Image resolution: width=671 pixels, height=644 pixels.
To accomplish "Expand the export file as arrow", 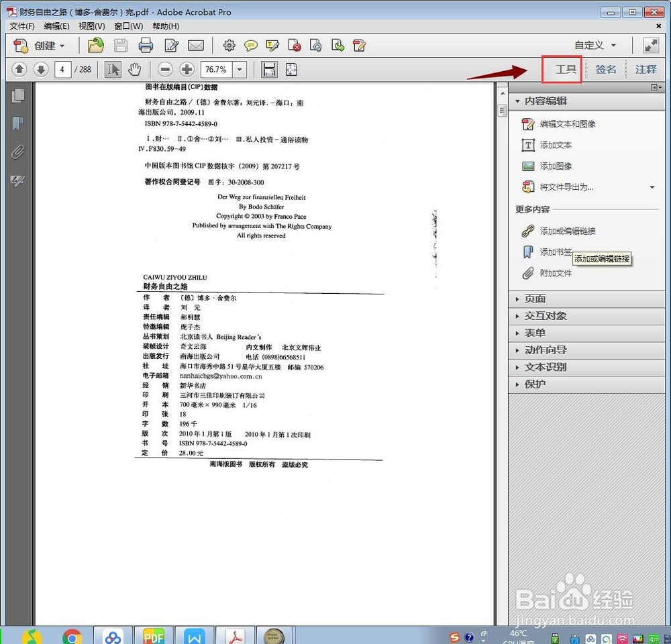I will click(652, 187).
